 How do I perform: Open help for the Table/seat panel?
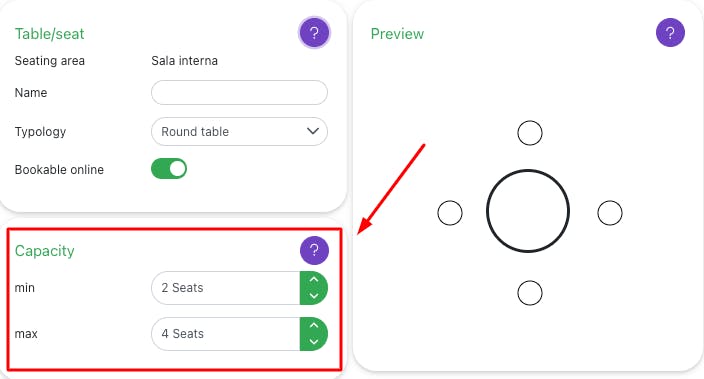[314, 33]
